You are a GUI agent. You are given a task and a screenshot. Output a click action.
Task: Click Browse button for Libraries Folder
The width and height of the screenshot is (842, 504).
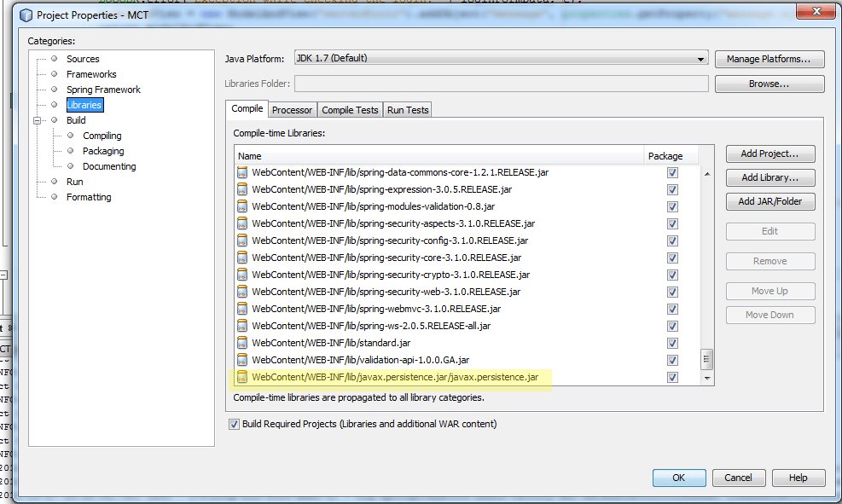click(x=769, y=84)
